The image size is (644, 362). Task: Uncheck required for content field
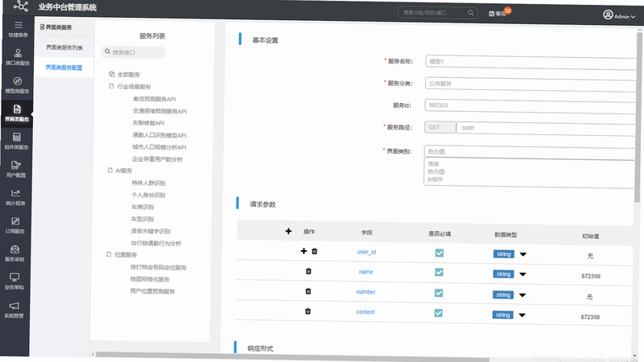pyautogui.click(x=438, y=313)
